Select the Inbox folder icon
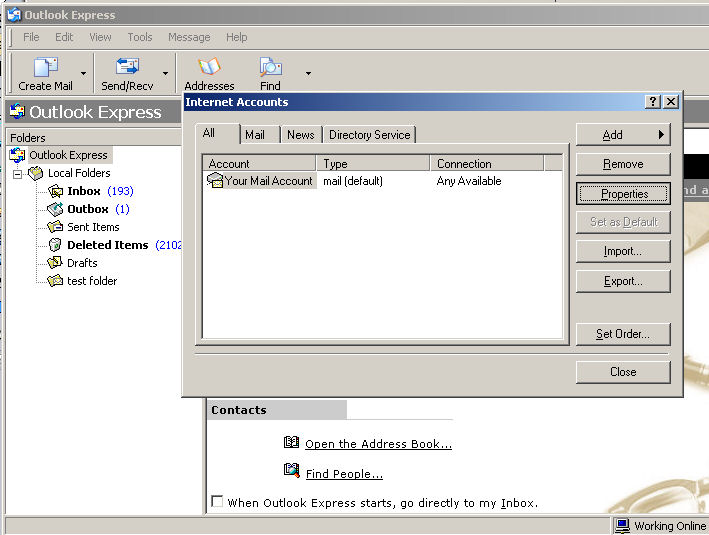709x535 pixels. point(56,191)
